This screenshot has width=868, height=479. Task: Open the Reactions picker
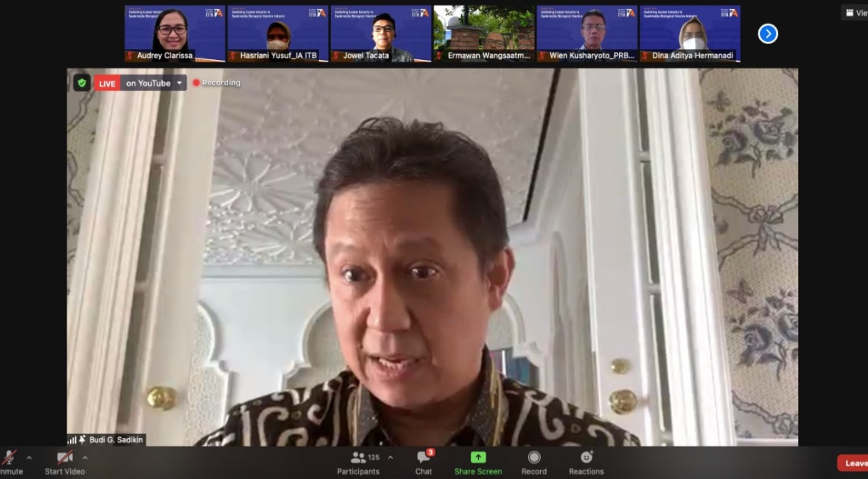(586, 462)
